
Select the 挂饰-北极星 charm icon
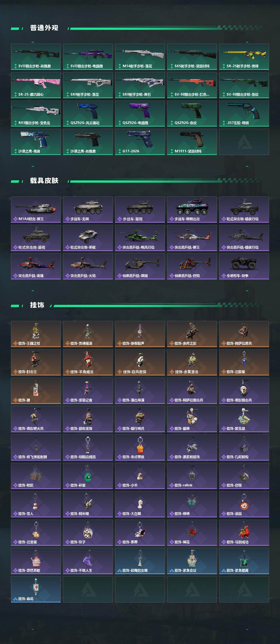244,362
